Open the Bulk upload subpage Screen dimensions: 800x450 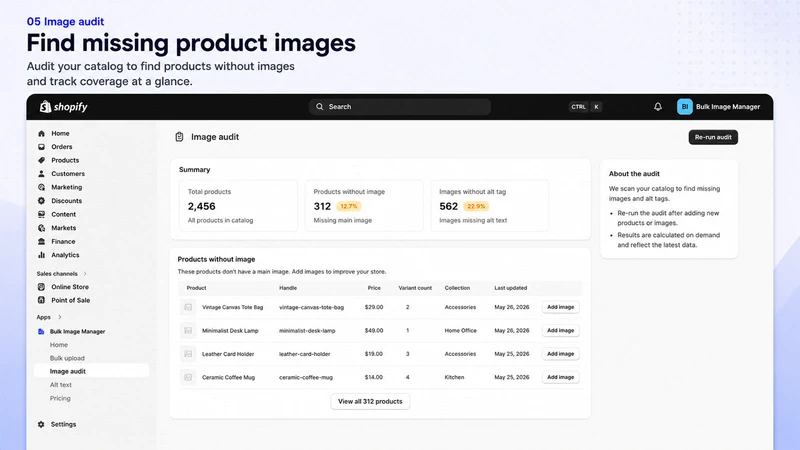click(x=67, y=358)
